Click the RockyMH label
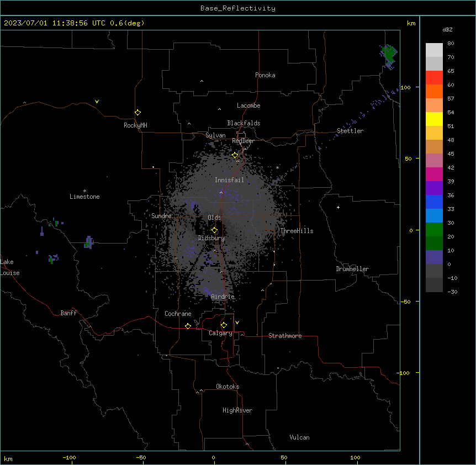The width and height of the screenshot is (476, 465). coord(135,125)
